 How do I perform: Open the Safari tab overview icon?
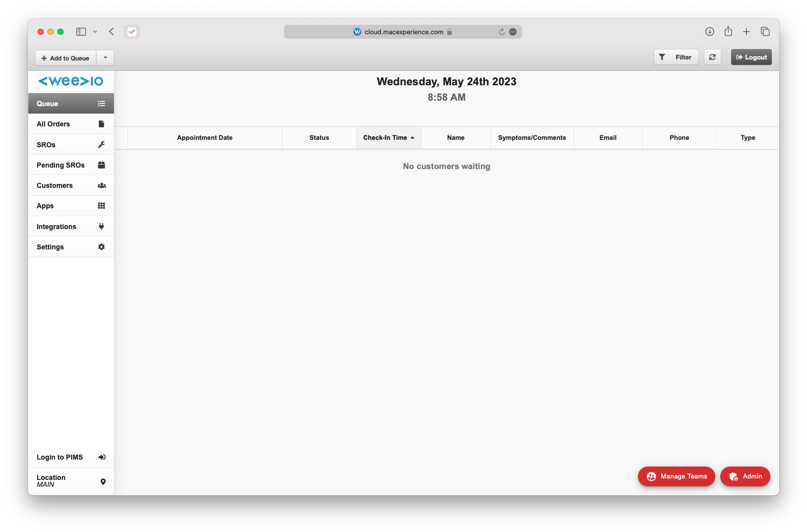[765, 32]
